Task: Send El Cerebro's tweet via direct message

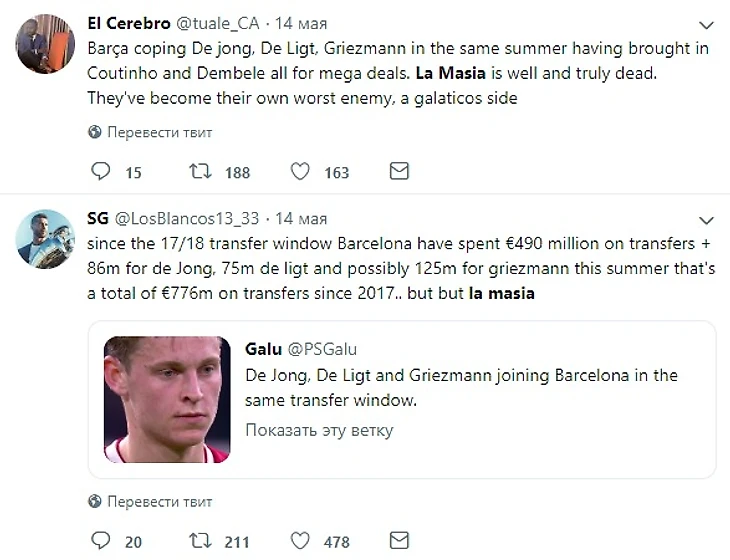Action: coord(399,172)
